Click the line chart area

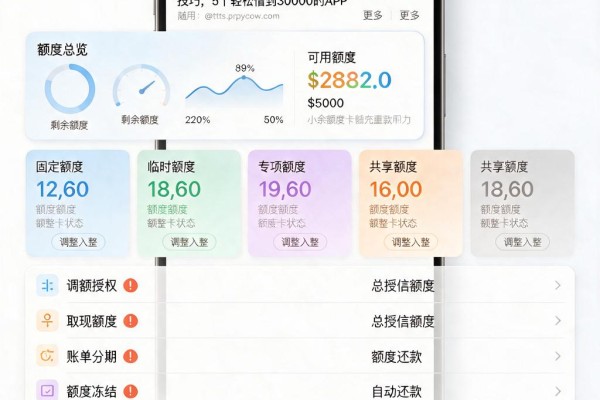pos(234,92)
